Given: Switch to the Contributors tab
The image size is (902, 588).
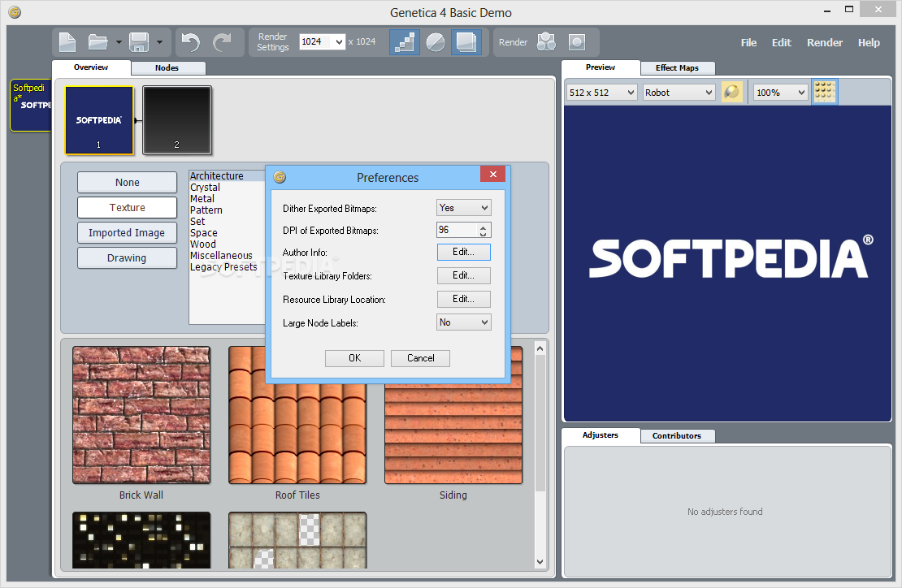Looking at the screenshot, I should (677, 435).
